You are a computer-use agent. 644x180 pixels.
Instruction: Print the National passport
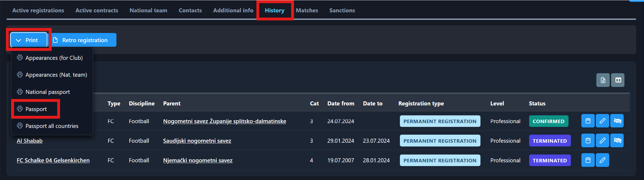point(47,92)
